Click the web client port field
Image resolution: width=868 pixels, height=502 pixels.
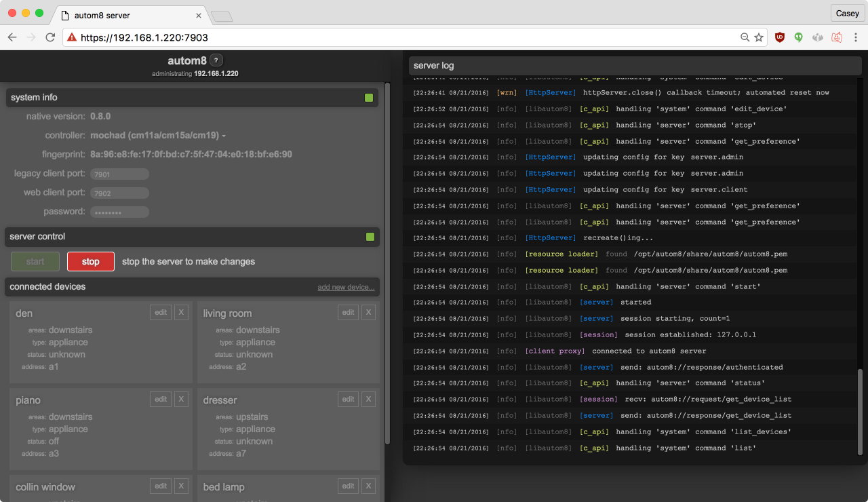(119, 193)
